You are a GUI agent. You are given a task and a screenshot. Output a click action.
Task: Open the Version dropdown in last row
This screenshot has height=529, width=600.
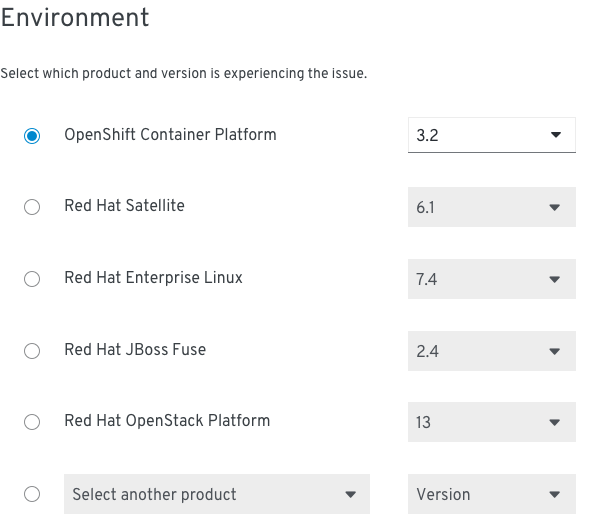coord(492,494)
